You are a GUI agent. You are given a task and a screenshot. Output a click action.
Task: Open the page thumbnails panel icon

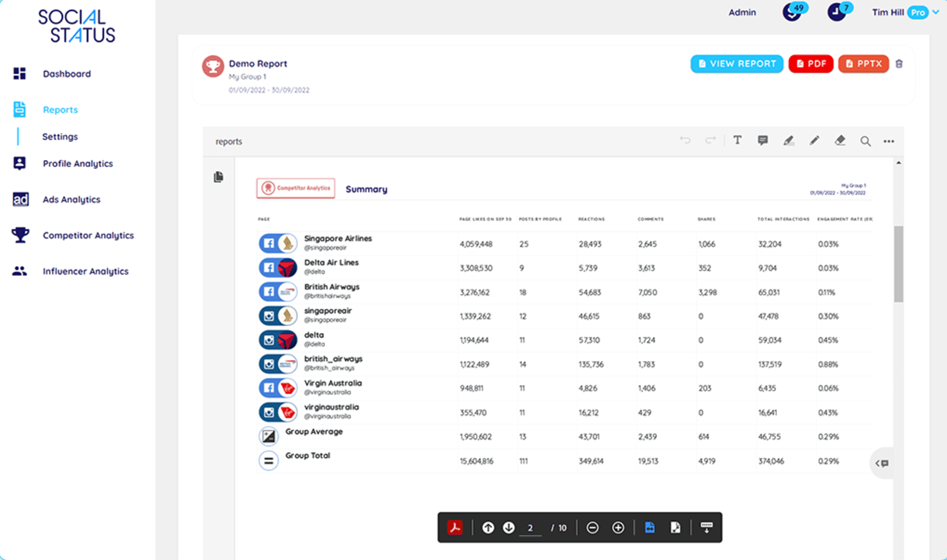coord(218,177)
